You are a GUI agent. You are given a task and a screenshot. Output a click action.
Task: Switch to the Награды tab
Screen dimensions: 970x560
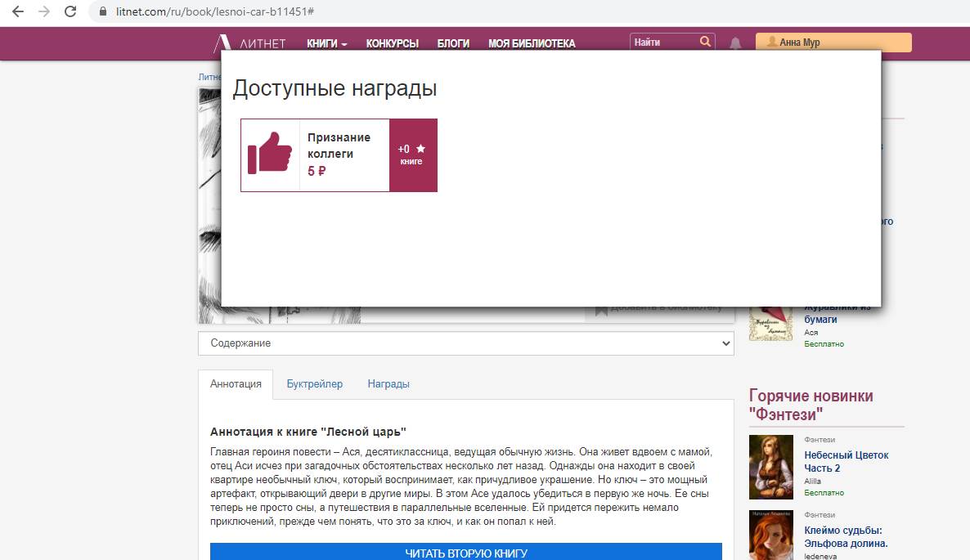click(388, 383)
